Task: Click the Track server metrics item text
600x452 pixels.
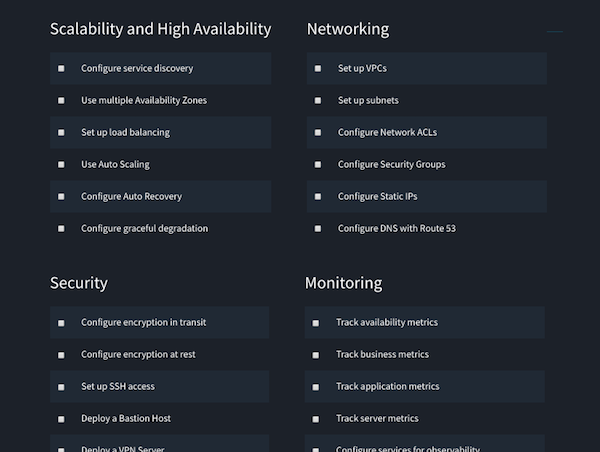Action: tap(377, 419)
